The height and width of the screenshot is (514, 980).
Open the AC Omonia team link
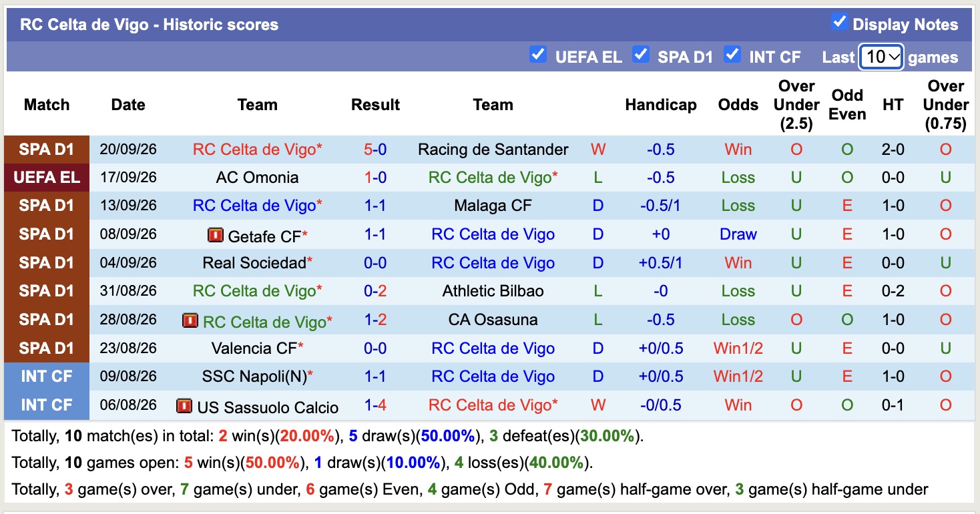coord(257,178)
